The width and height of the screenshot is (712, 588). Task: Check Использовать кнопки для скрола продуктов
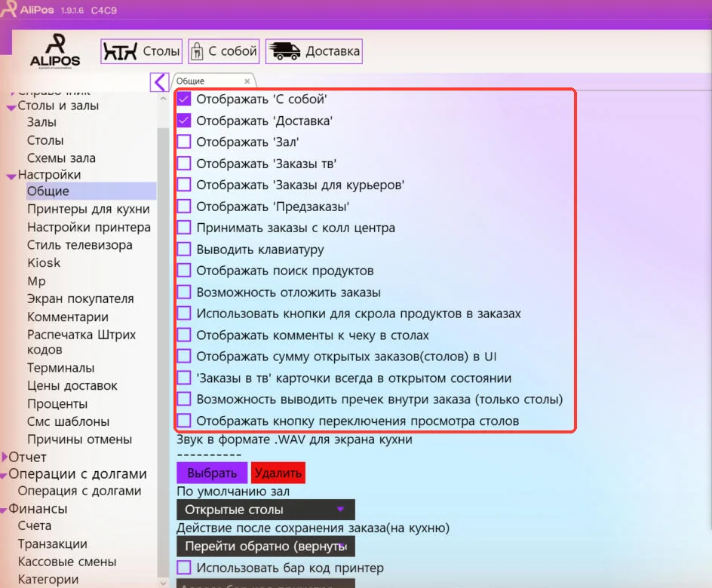(x=184, y=313)
